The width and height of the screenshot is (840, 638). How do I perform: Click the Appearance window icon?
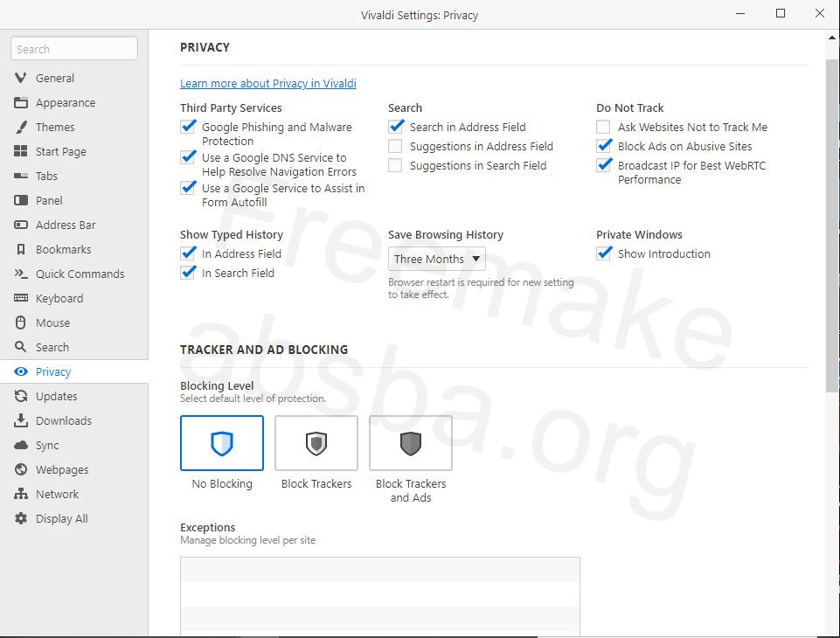tap(20, 102)
